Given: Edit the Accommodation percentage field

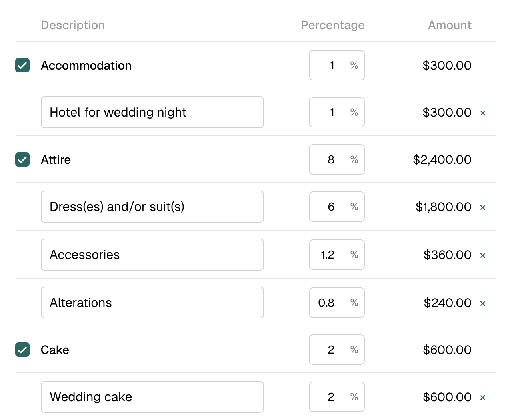Looking at the screenshot, I should 336,65.
